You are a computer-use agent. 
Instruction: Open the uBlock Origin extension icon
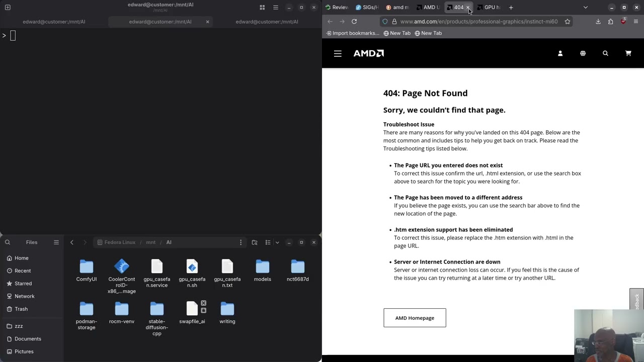(623, 22)
